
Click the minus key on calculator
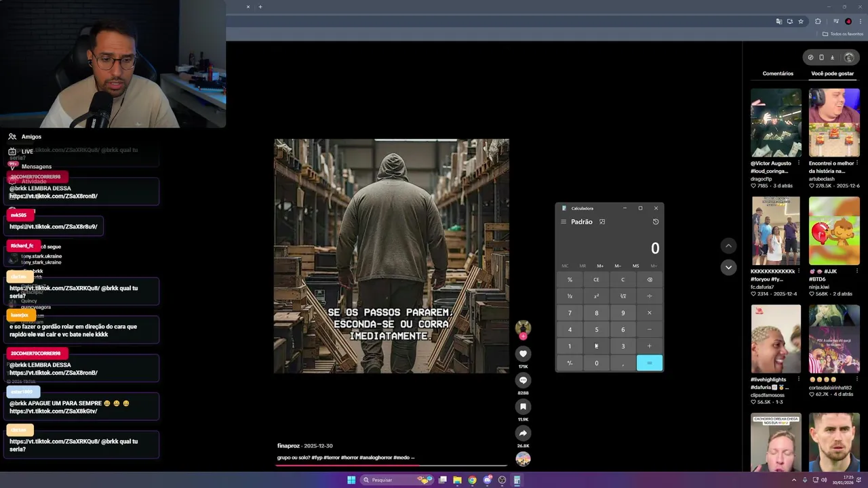coord(650,329)
